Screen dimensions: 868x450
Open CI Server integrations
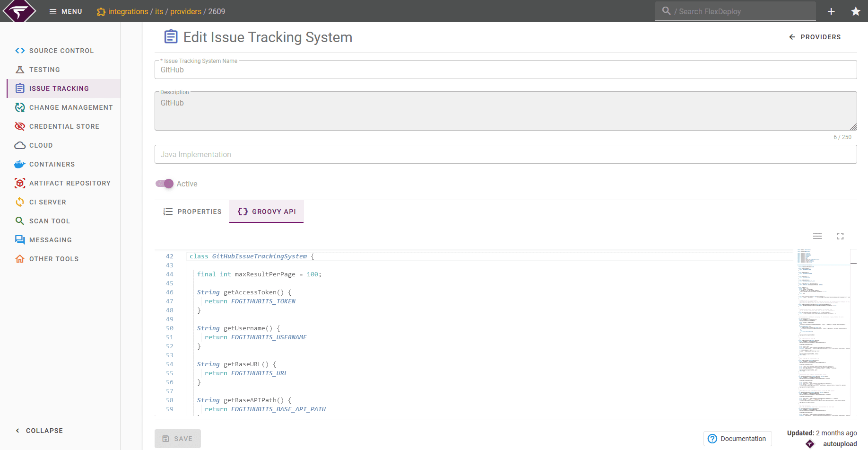tap(63, 202)
